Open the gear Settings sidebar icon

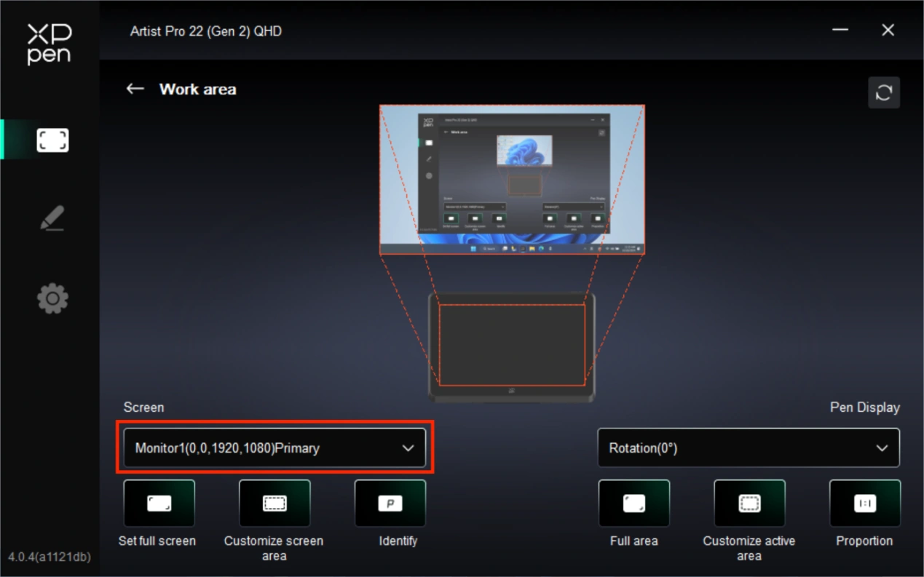[52, 298]
